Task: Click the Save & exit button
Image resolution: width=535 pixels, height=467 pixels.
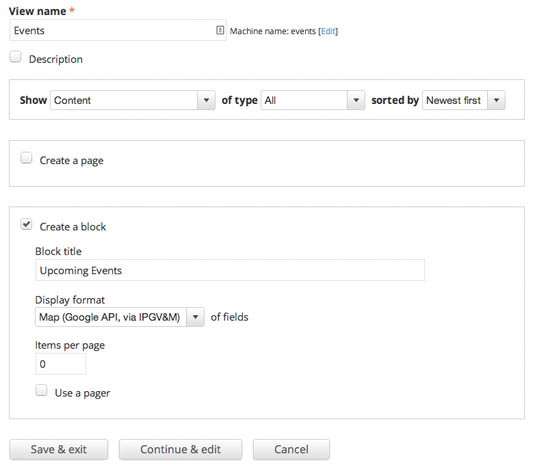Action: point(59,449)
